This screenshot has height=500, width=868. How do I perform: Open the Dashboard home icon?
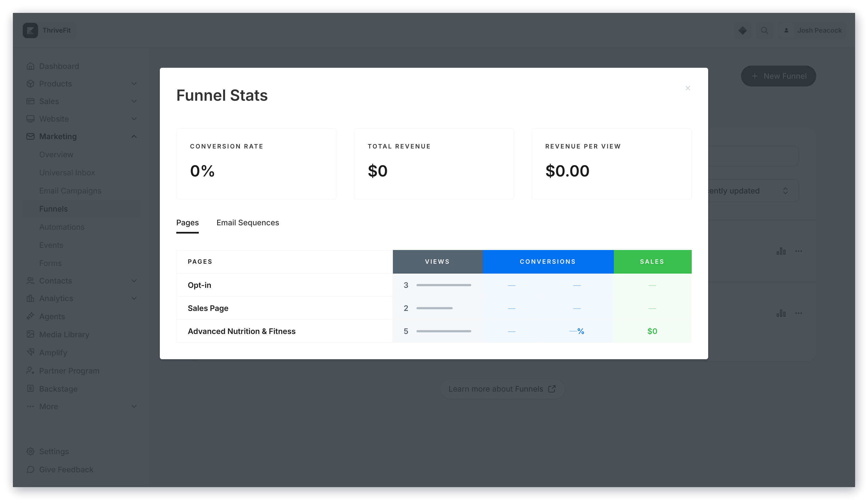[30, 66]
